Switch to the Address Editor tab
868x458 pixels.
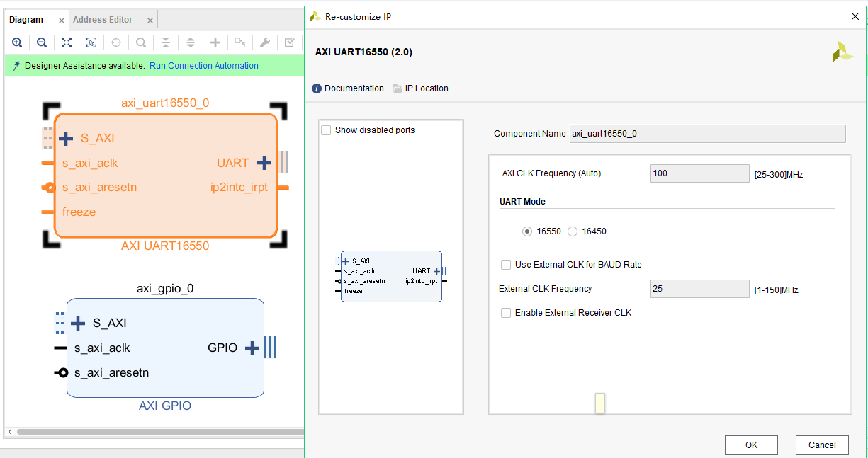tap(103, 20)
